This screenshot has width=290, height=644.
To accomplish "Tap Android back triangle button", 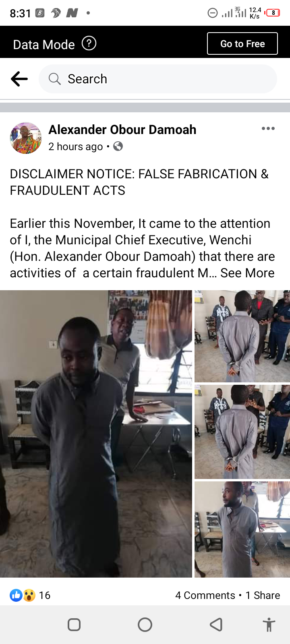I will click(216, 625).
